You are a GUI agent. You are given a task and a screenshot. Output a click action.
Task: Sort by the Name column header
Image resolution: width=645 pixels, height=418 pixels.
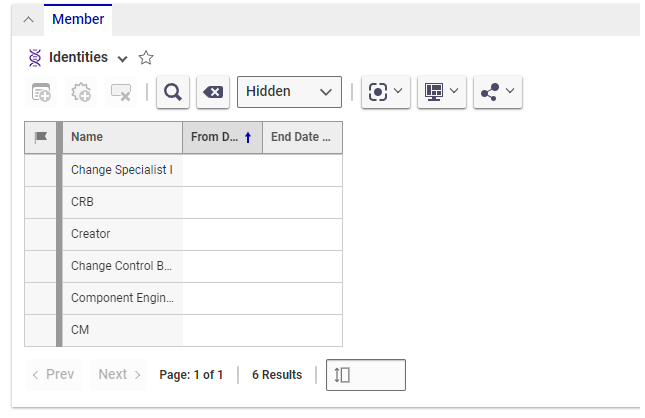[x=122, y=137]
